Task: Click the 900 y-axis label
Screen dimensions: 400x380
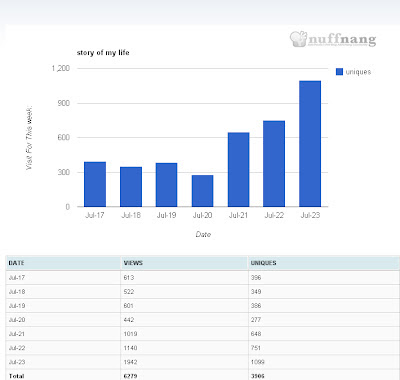Action: click(x=63, y=103)
